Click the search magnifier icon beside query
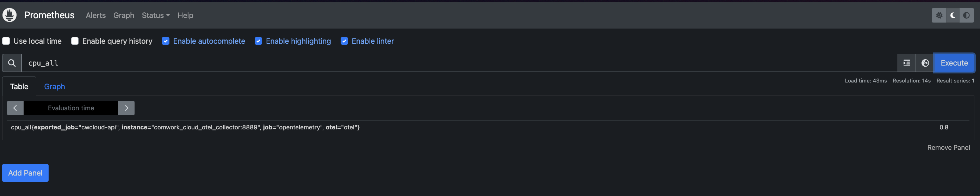This screenshot has height=196, width=980. (x=12, y=63)
